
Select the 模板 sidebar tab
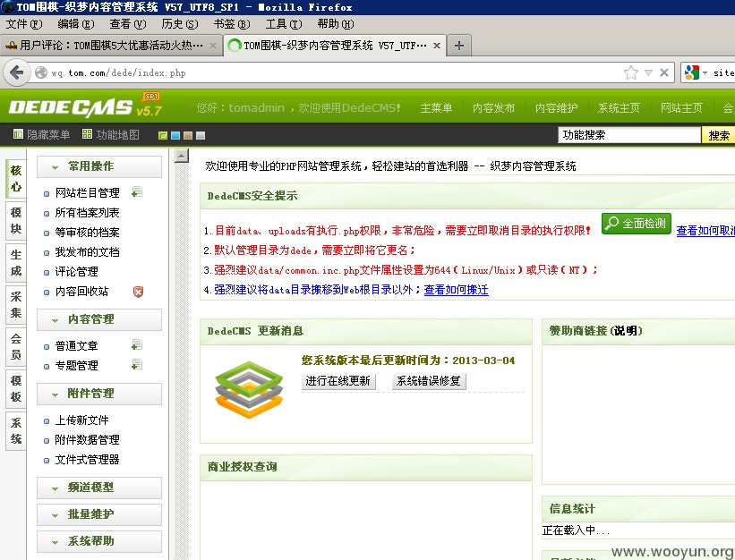point(16,388)
